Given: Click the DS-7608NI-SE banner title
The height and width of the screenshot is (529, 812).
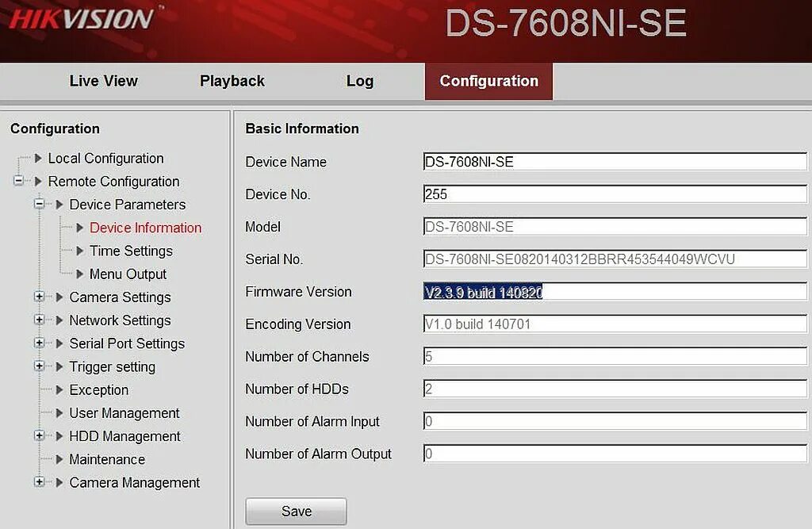Looking at the screenshot, I should (x=565, y=23).
